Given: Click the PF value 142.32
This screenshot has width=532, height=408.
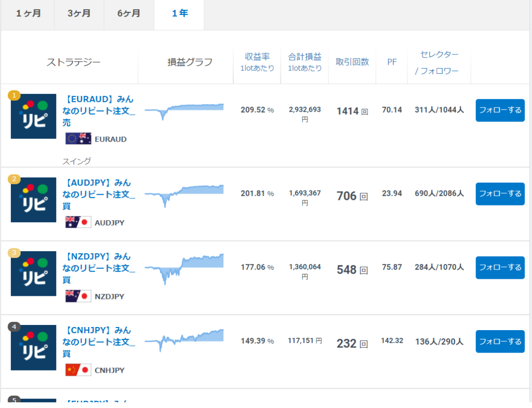Looking at the screenshot, I should tap(392, 341).
